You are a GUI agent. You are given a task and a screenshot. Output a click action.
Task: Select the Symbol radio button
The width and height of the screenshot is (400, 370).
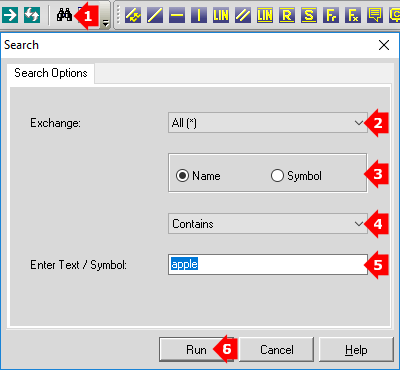[296, 176]
